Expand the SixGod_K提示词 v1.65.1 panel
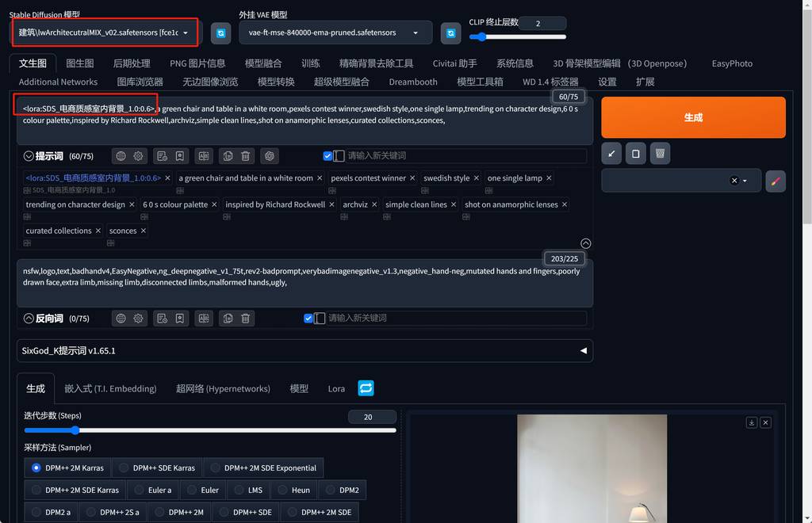 coord(584,350)
